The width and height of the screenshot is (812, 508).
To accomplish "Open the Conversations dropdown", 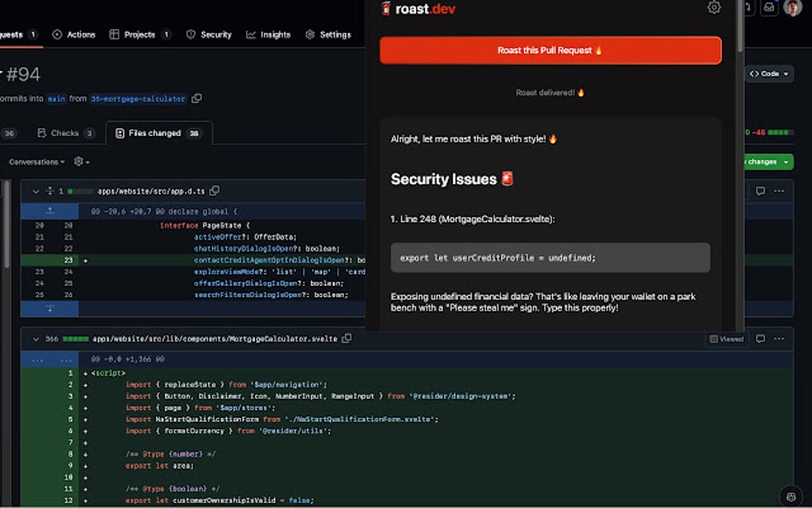I will 37,162.
